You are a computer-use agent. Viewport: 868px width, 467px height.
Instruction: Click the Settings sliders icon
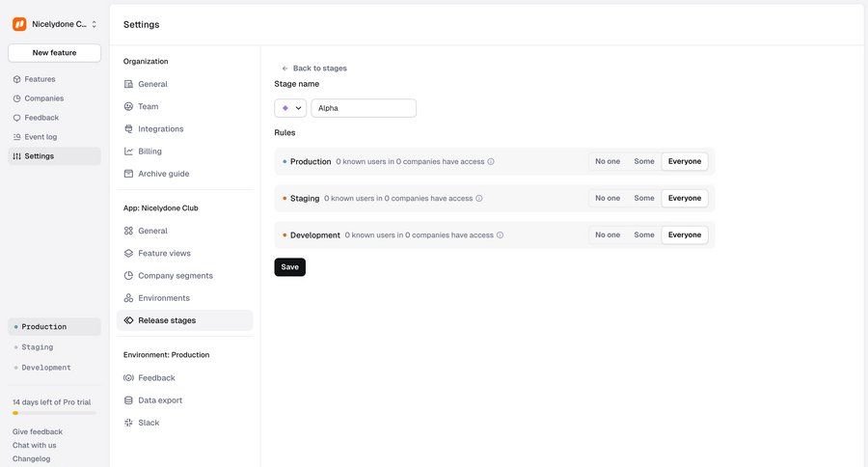16,156
